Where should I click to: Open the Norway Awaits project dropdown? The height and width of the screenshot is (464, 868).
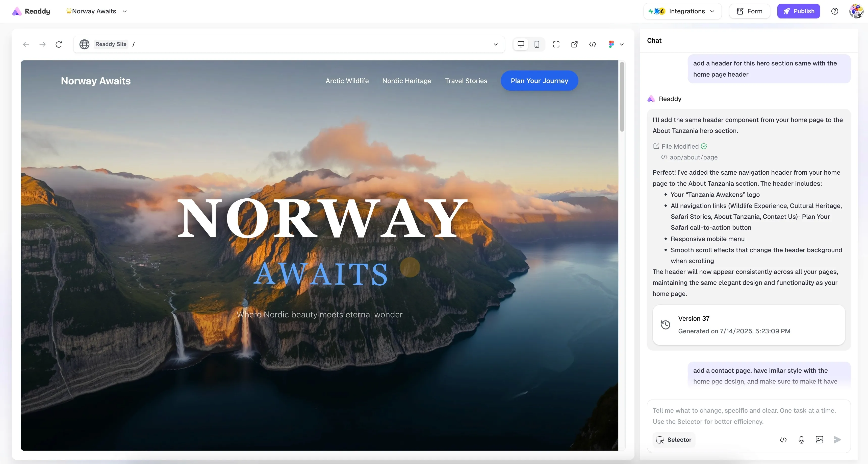click(96, 11)
